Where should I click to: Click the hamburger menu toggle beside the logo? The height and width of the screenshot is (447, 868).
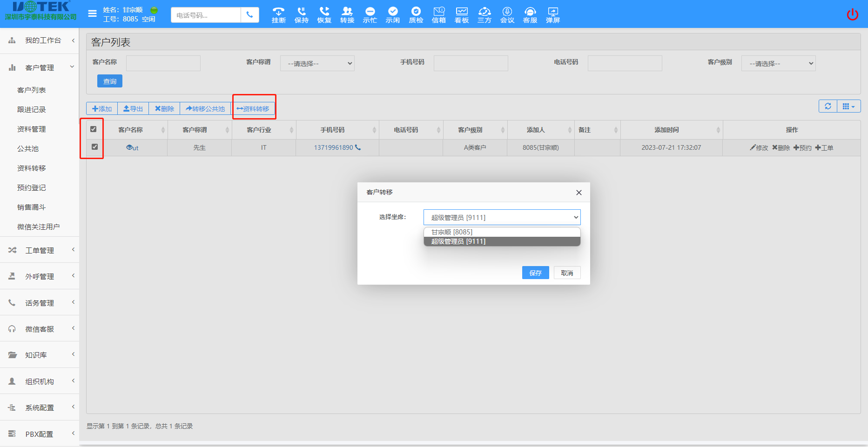[92, 14]
